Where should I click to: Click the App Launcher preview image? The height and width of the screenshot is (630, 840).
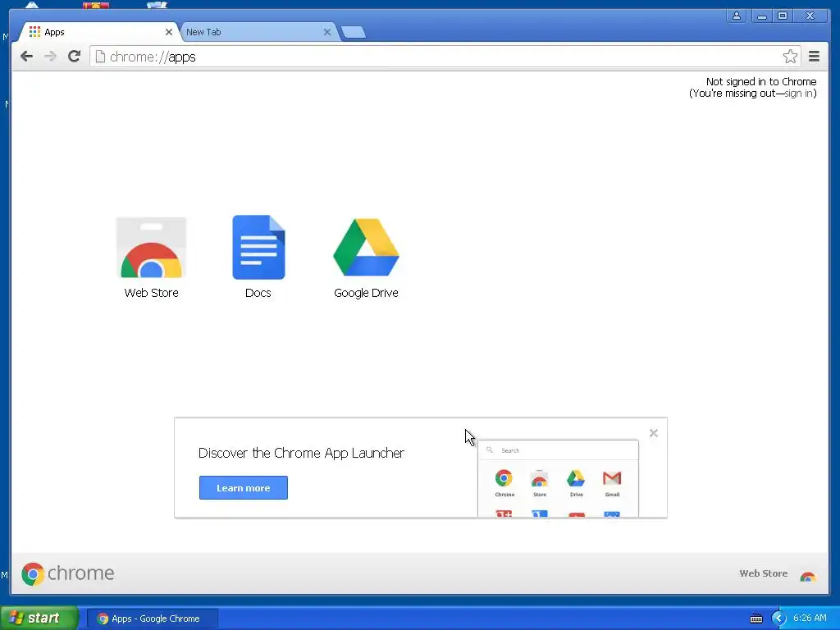[x=558, y=478]
